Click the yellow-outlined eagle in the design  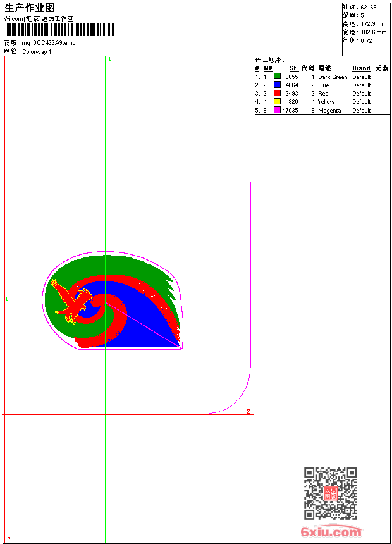click(x=71, y=301)
